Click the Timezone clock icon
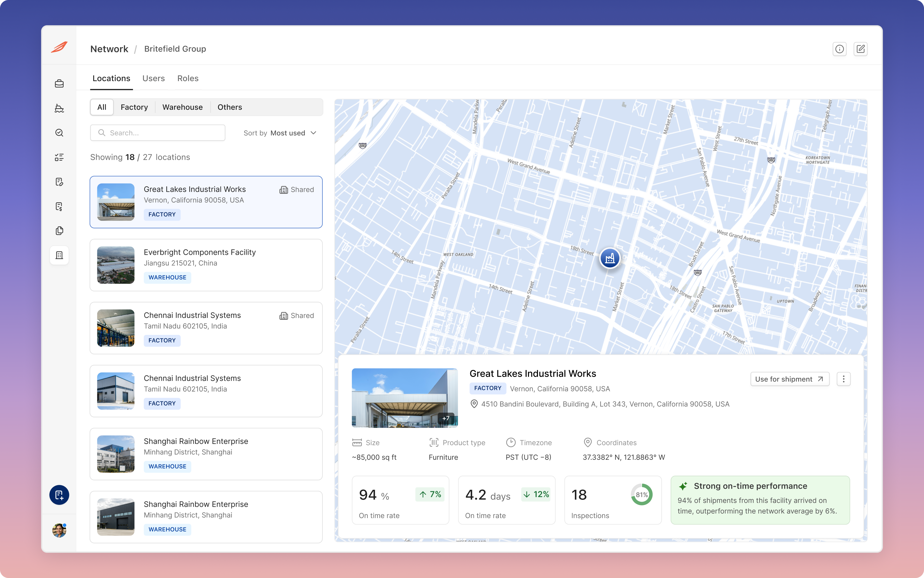Viewport: 924px width, 578px height. [x=510, y=443]
